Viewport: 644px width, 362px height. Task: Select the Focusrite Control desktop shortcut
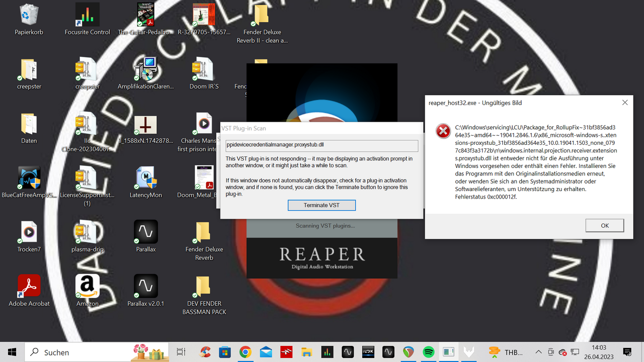(87, 20)
